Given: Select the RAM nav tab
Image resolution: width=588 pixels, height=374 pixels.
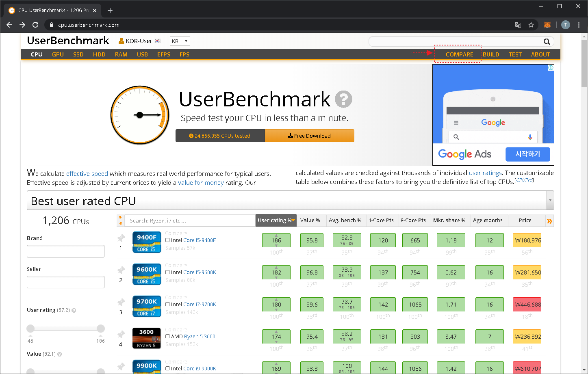Looking at the screenshot, I should click(121, 54).
